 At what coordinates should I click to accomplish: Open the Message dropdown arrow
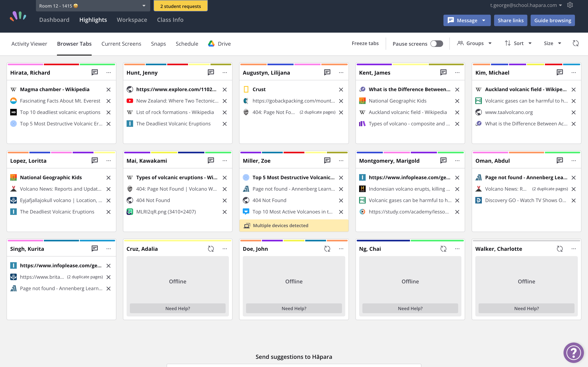484,20
